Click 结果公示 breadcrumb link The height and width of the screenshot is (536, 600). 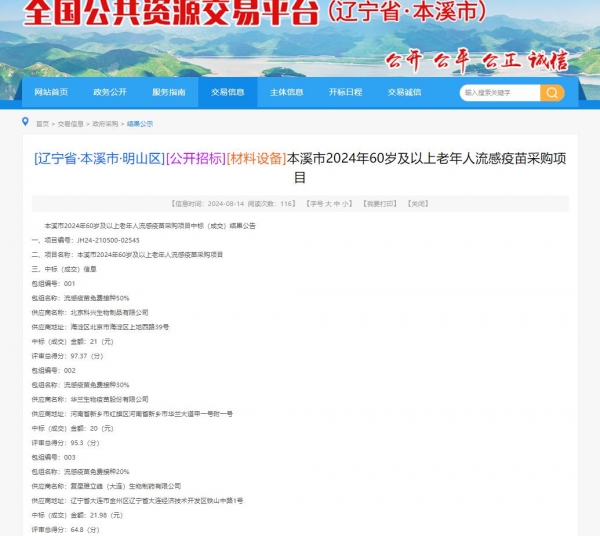click(139, 124)
